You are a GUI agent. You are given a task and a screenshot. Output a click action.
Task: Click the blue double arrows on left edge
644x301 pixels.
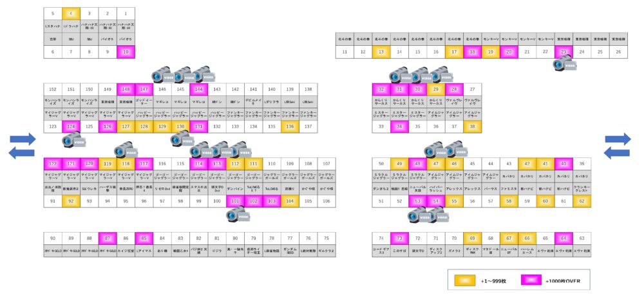[22, 146]
